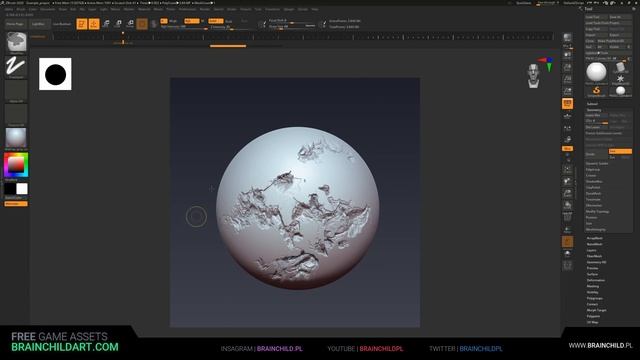Click the Line Fill PolyF icon
Image resolution: width=640 pixels, height=360 pixels.
coord(567,217)
